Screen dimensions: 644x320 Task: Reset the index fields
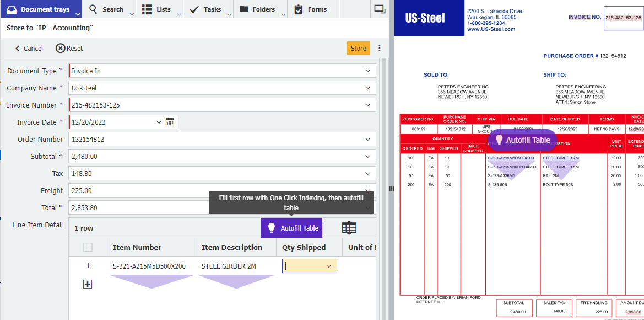pos(69,48)
